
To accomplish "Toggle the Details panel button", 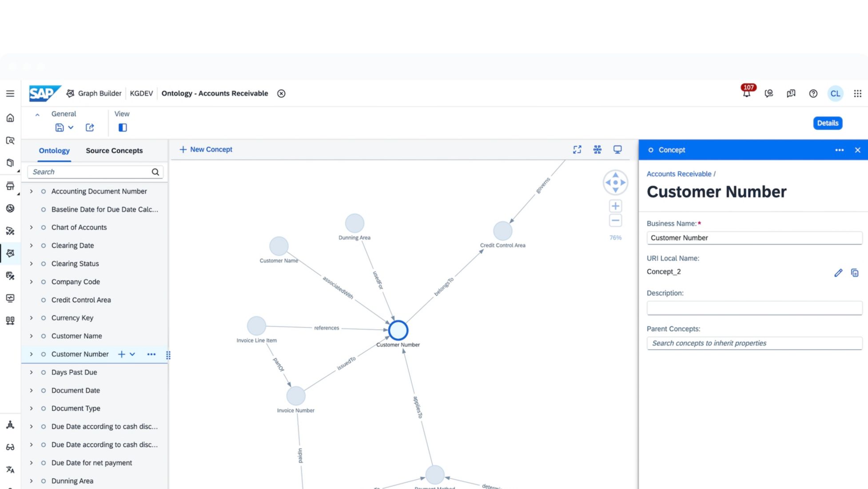I will point(827,123).
